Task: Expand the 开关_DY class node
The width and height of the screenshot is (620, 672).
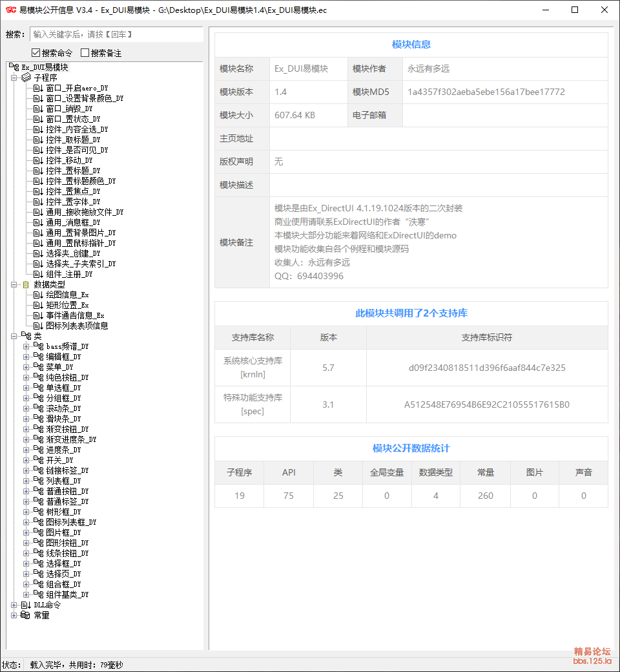Action: (26, 460)
